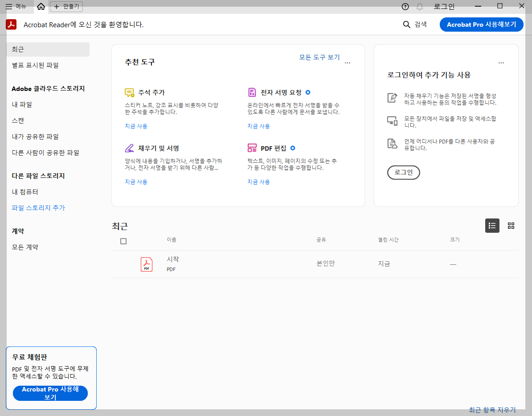Viewport: 532px width, 416px height.
Task: Click 지금 사용 under 전자 서명 요청
Action: (258, 126)
